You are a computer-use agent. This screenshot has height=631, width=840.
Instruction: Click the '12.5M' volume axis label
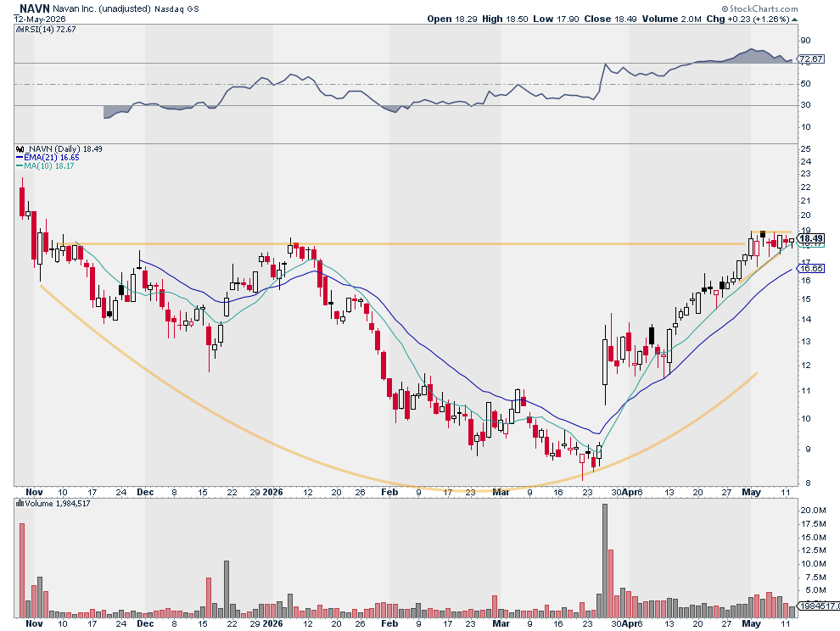(x=813, y=550)
